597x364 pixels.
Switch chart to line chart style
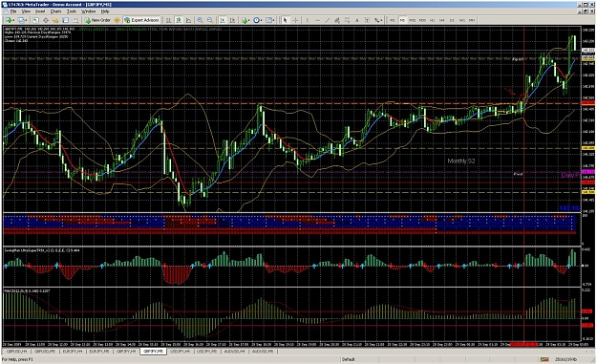(x=188, y=20)
